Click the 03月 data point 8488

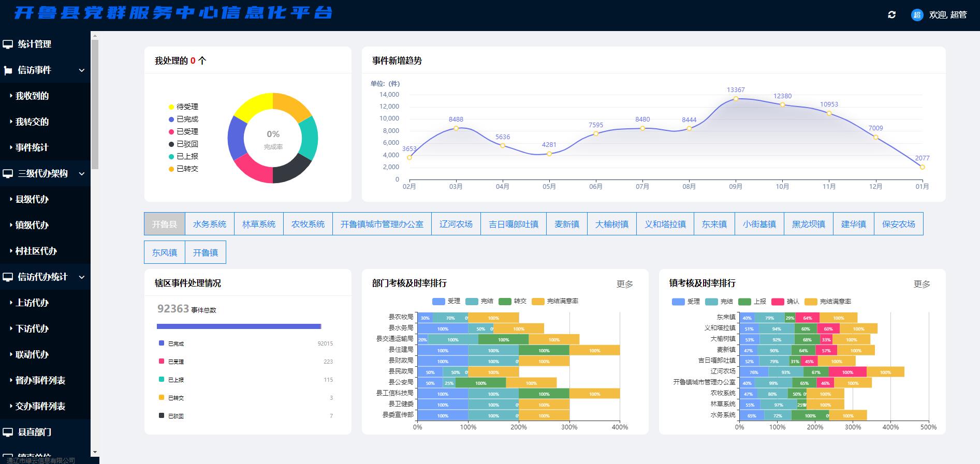[x=456, y=128]
